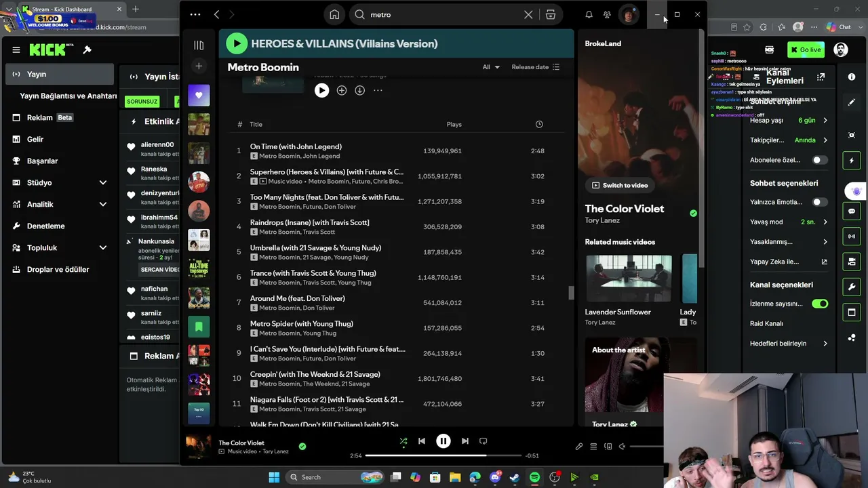Select the song 'On Time (with John Legend)'

coord(296,146)
